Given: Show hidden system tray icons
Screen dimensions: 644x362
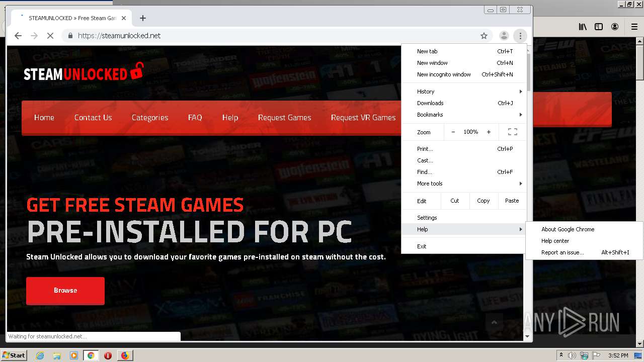Looking at the screenshot, I should (561, 355).
